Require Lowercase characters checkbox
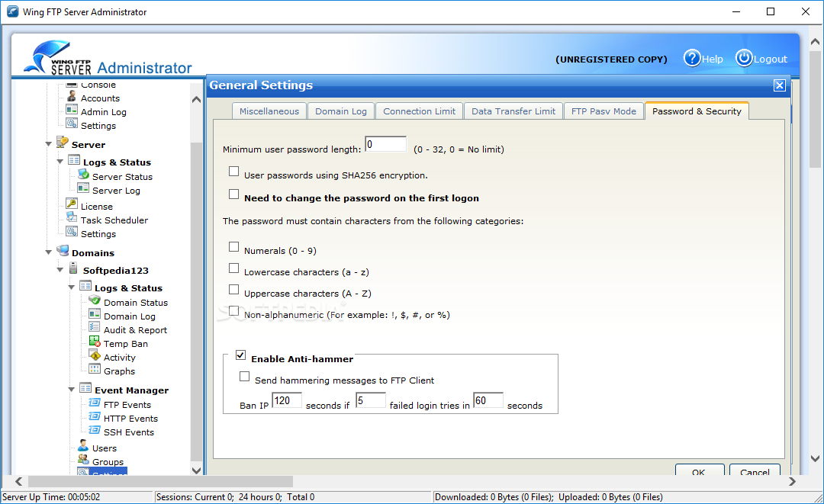The width and height of the screenshot is (824, 504). click(234, 268)
